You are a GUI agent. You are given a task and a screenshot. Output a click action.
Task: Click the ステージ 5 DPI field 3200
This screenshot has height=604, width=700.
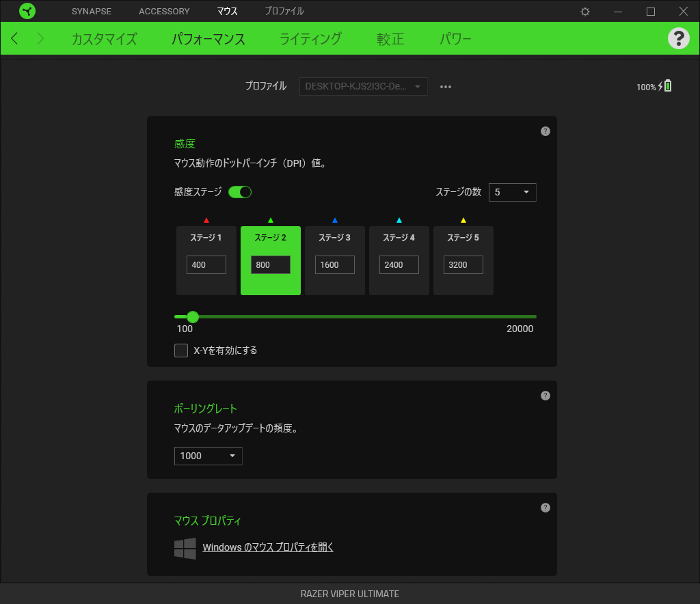(x=463, y=265)
